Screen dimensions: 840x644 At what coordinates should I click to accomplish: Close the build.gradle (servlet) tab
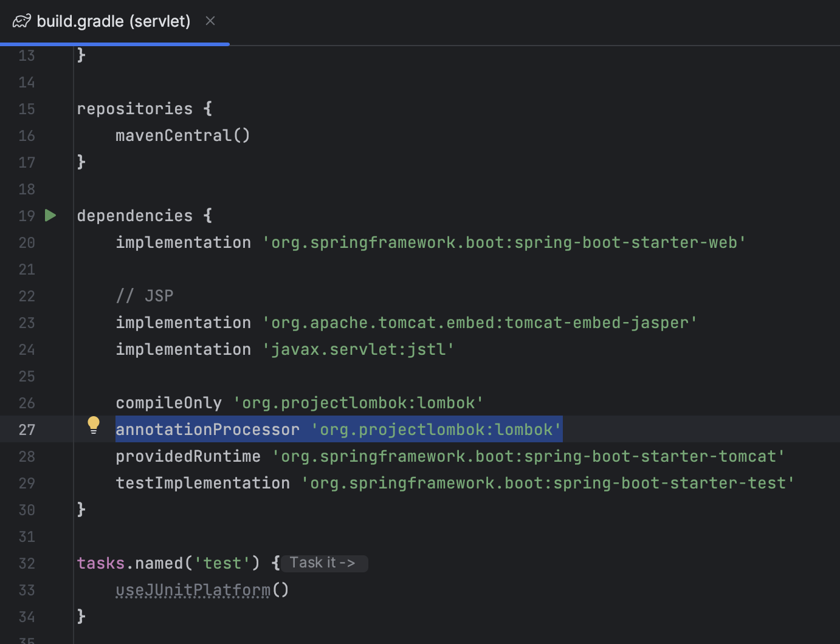tap(210, 21)
